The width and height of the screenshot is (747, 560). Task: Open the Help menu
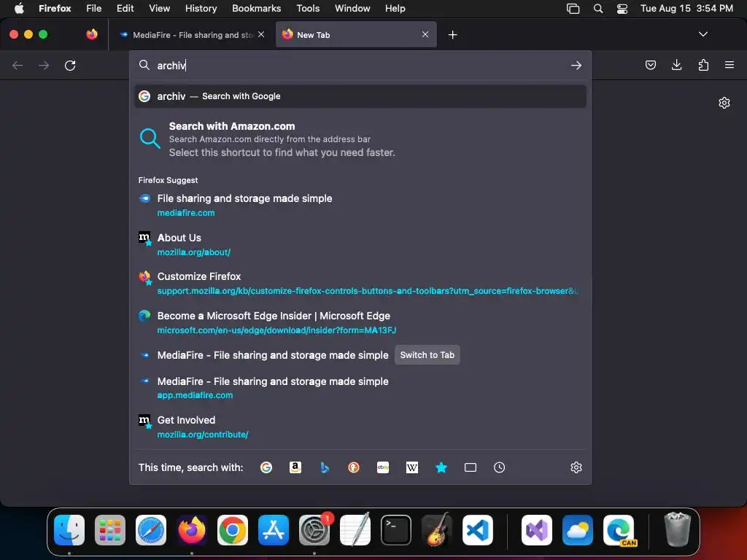tap(395, 9)
